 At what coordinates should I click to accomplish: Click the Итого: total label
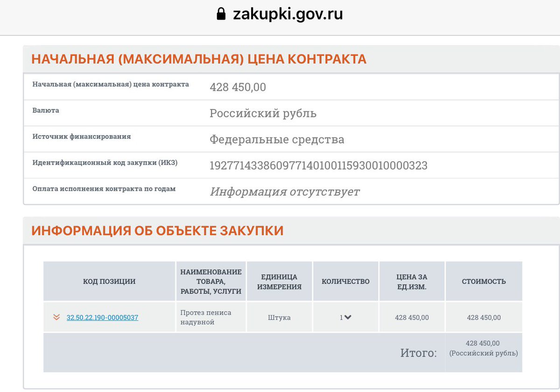pos(419,353)
